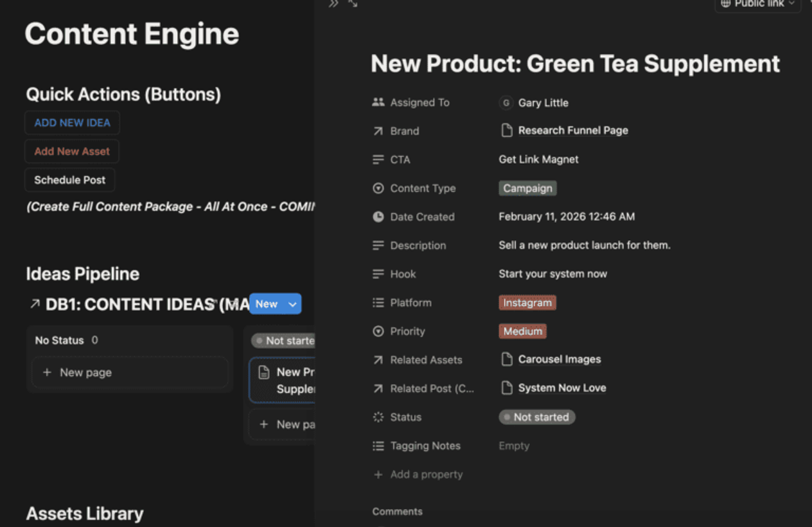Edit the Get Link Magnet CTA value
Viewport: 812px width, 527px height.
point(538,159)
